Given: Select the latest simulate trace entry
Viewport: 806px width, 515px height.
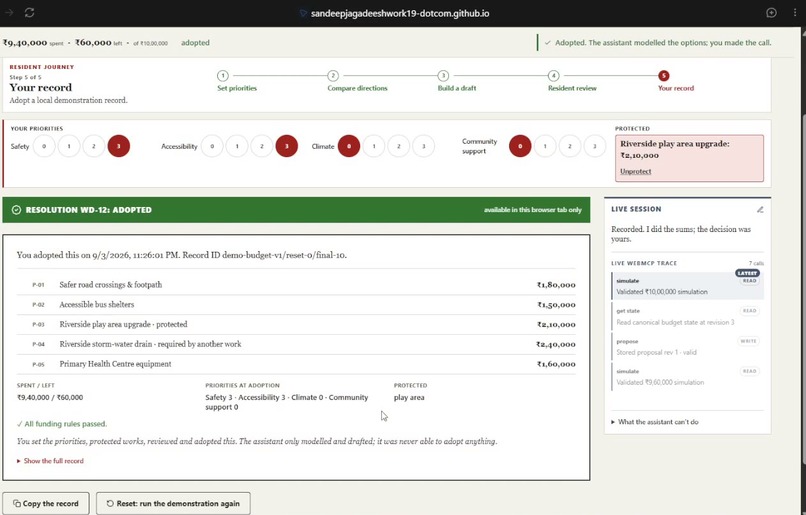Looking at the screenshot, I should [688, 286].
